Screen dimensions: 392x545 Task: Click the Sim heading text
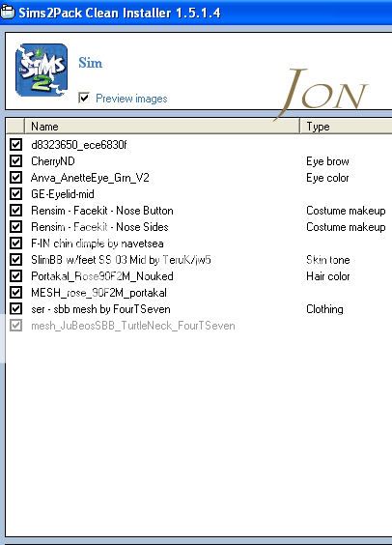tap(90, 63)
